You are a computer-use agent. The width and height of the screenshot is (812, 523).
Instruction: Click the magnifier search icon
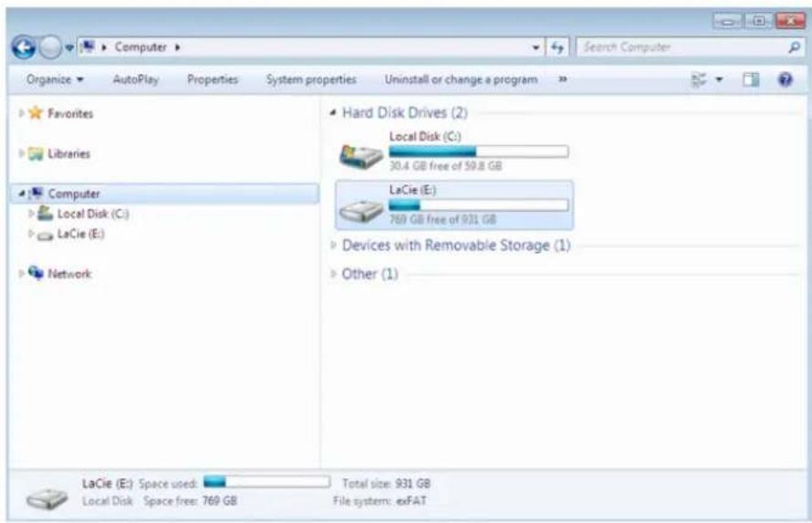coord(794,47)
